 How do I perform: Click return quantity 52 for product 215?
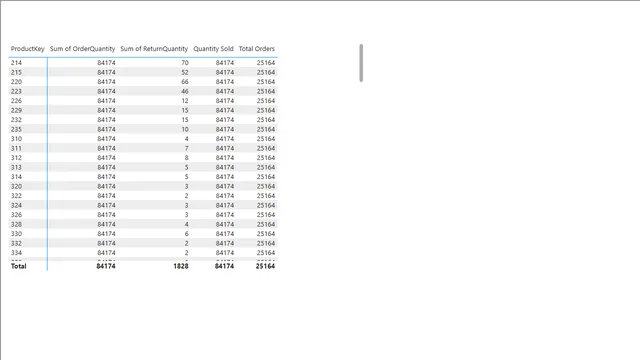[x=185, y=72]
